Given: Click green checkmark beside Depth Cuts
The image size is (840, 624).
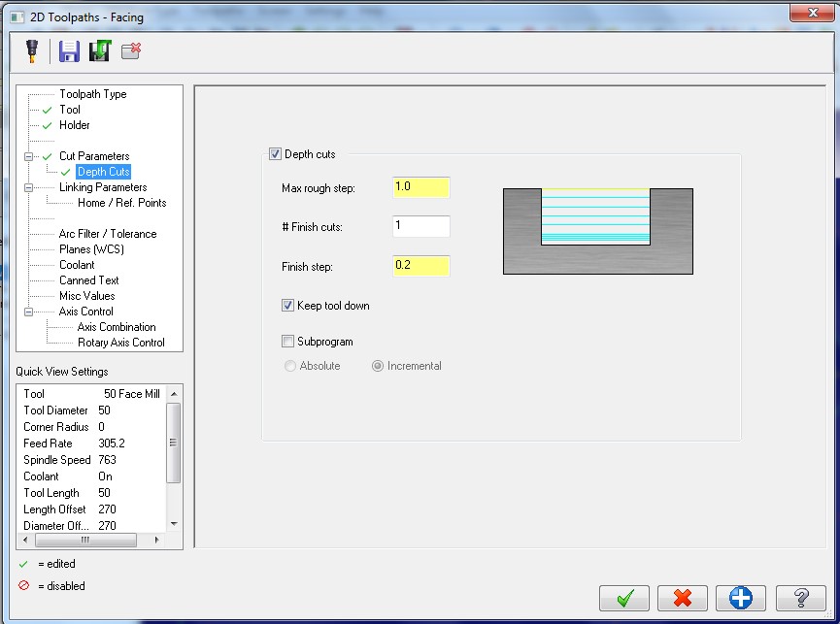Looking at the screenshot, I should click(x=65, y=173).
